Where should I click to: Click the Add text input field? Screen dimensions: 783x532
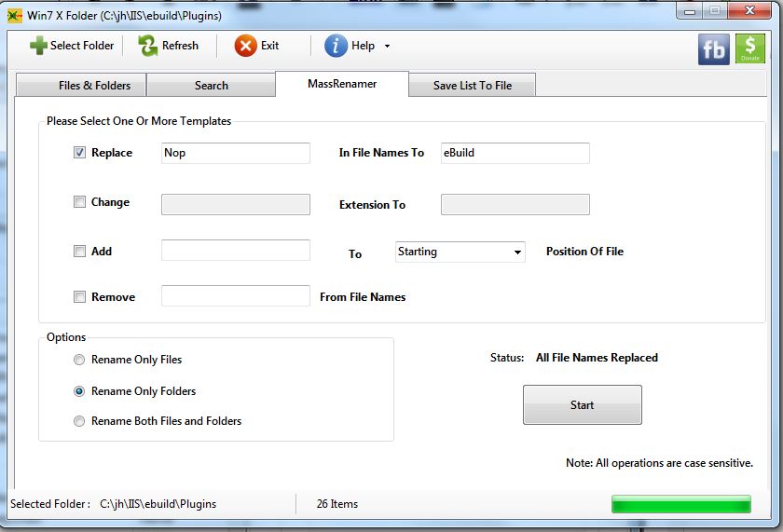point(236,250)
